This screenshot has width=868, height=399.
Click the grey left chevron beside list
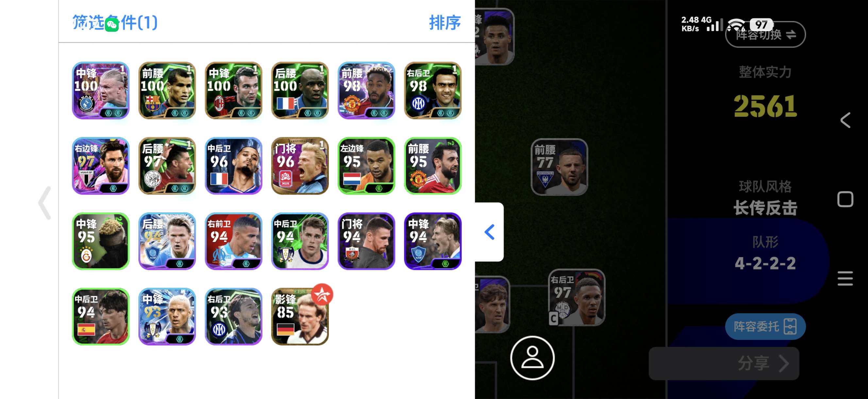click(45, 203)
